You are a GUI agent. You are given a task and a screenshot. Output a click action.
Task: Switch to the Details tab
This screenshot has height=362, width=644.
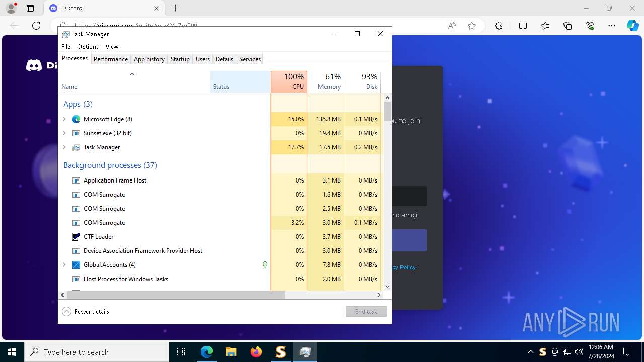coord(224,59)
